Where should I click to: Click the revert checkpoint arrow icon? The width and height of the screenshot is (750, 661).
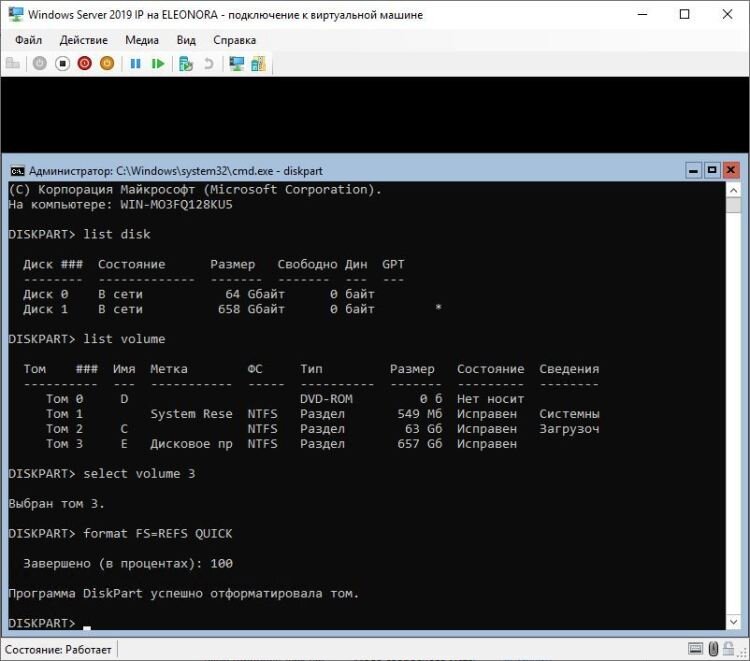[x=209, y=63]
